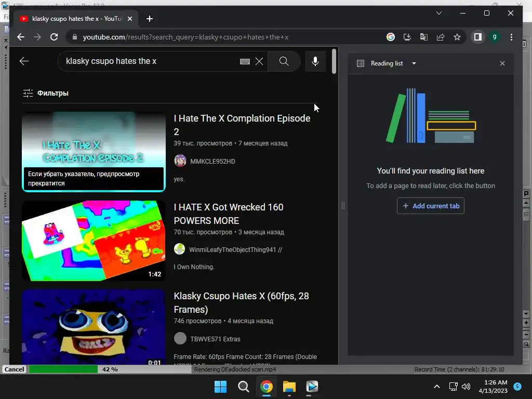532x399 pixels.
Task: Toggle the Chrome side panel button
Action: pos(478,37)
